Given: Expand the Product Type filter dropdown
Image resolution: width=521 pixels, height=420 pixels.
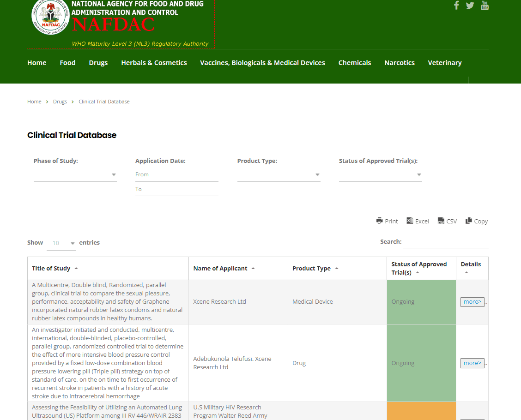Looking at the screenshot, I should point(279,174).
